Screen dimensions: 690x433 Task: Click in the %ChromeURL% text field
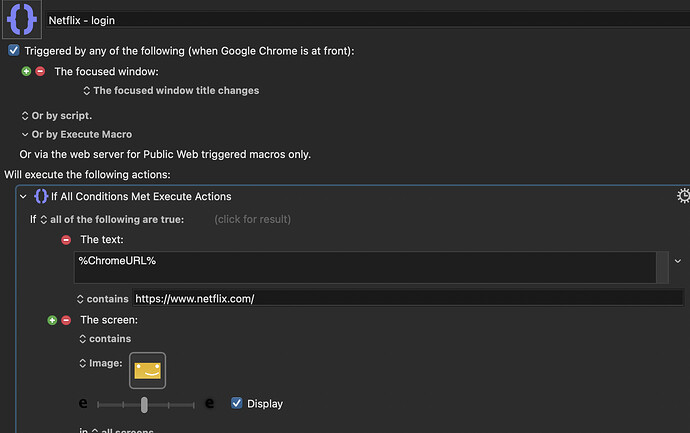365,267
